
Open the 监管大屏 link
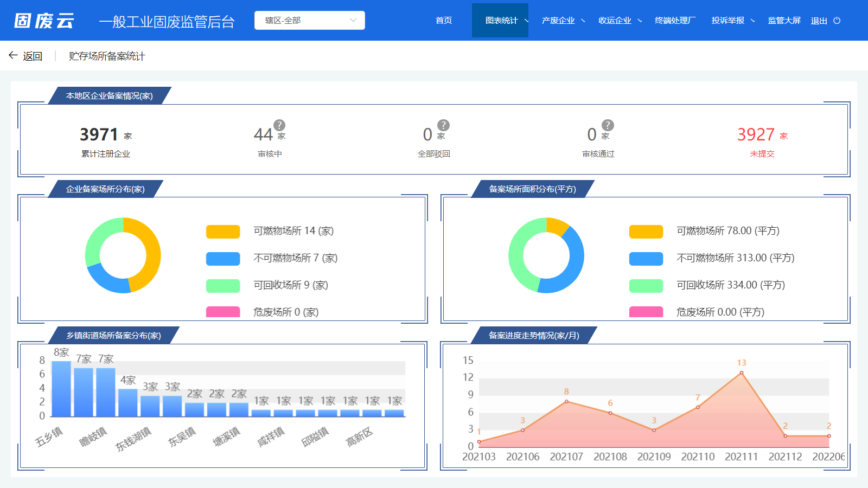pos(784,21)
